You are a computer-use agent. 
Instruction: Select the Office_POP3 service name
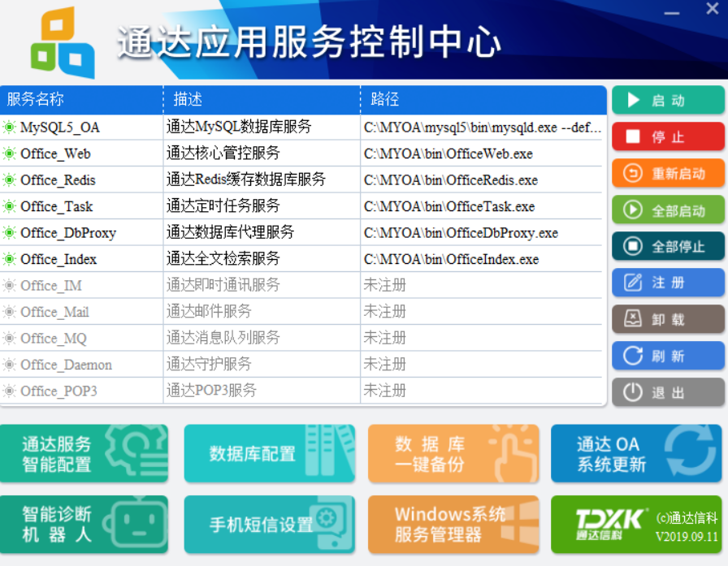pos(59,391)
